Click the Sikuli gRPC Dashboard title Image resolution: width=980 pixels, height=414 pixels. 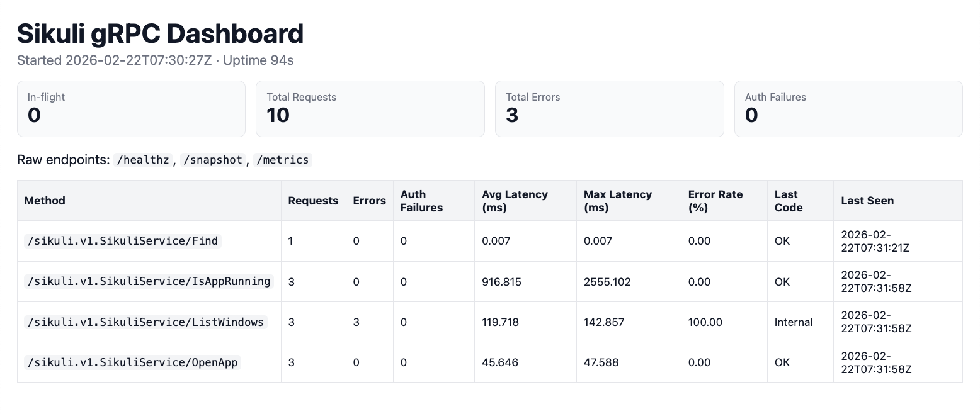pos(160,33)
